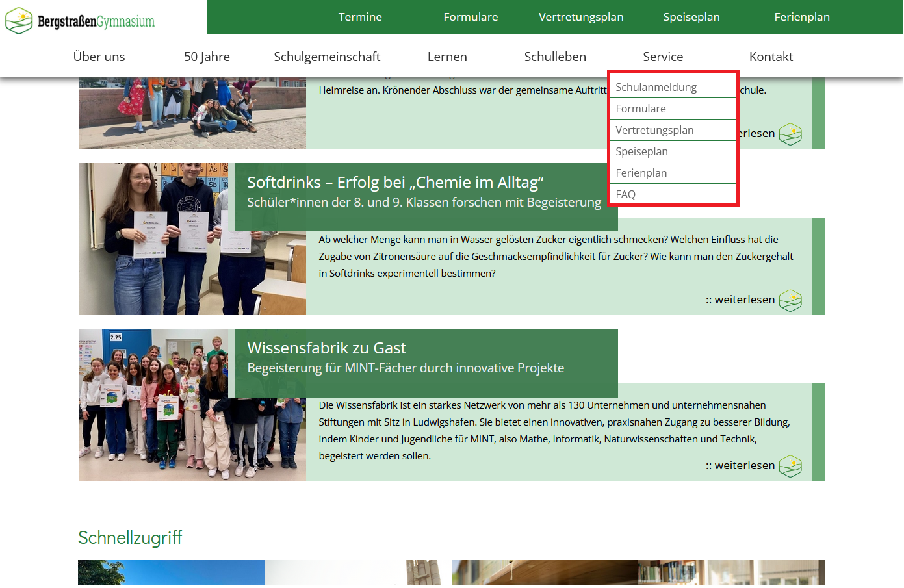Open Termine in the green top bar
Image resolution: width=904 pixels, height=588 pixels.
360,17
